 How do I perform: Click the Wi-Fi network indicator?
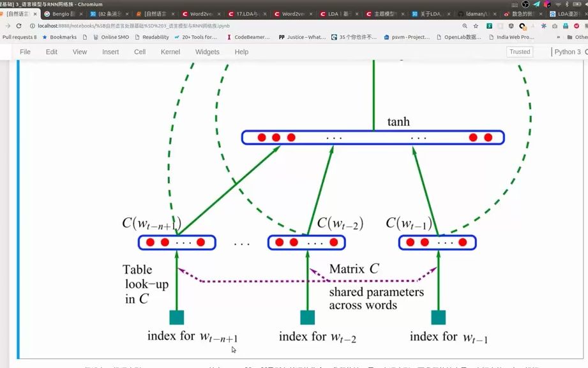pos(557,4)
